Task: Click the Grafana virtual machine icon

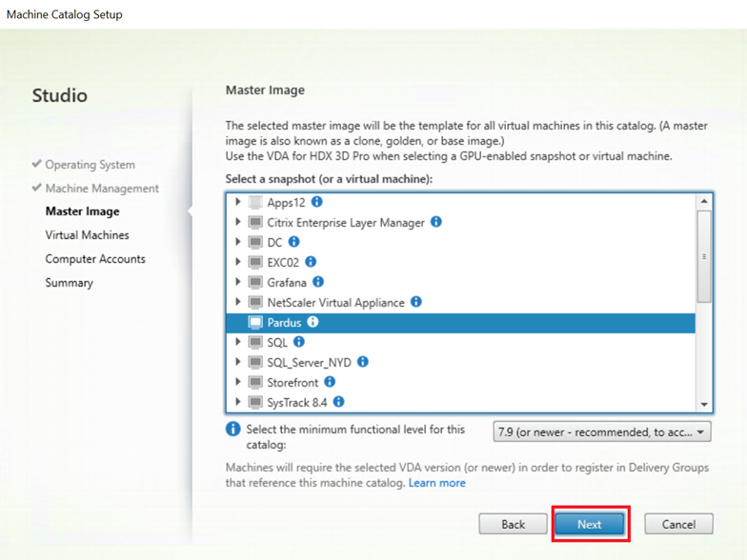Action: (255, 282)
